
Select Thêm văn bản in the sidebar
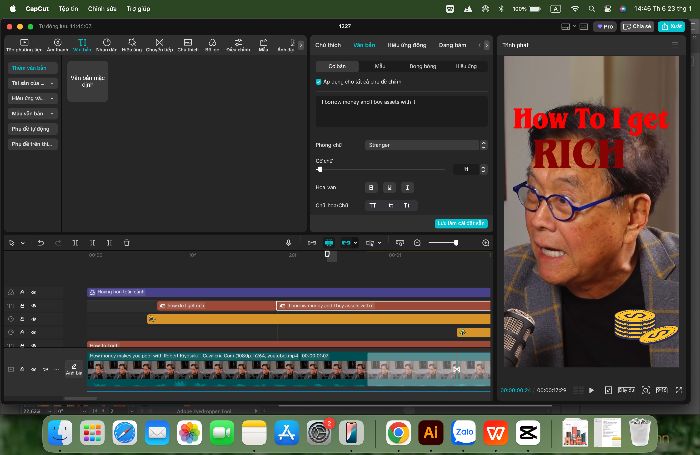point(33,68)
